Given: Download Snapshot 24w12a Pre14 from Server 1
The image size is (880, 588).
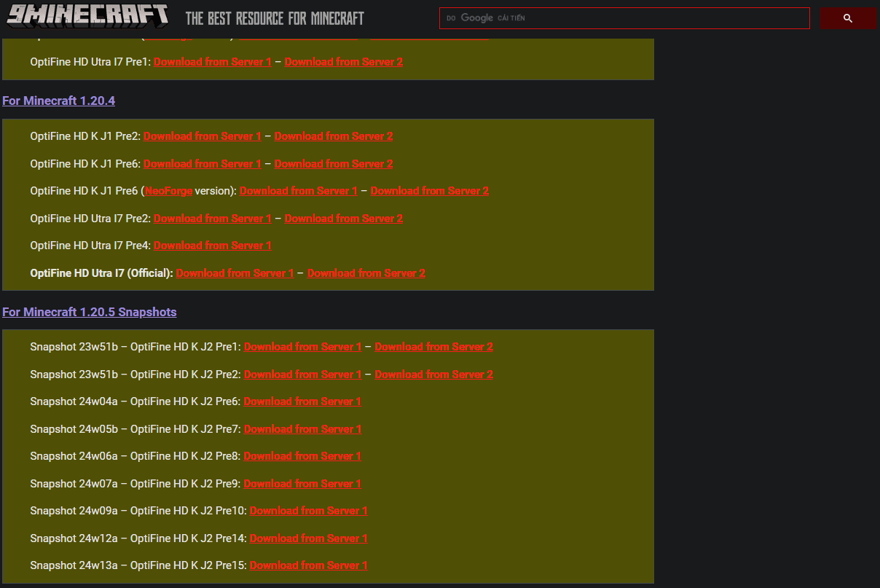Looking at the screenshot, I should pos(309,538).
